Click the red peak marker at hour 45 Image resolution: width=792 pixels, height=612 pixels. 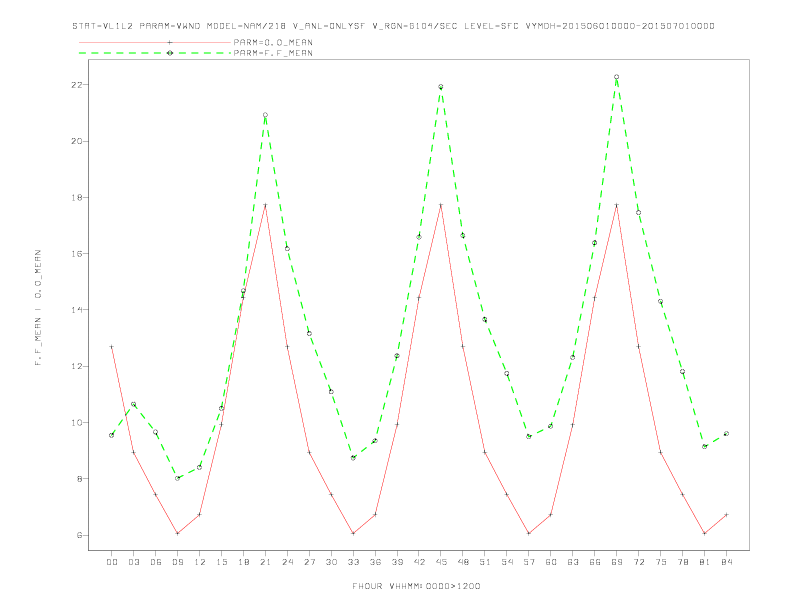[441, 205]
